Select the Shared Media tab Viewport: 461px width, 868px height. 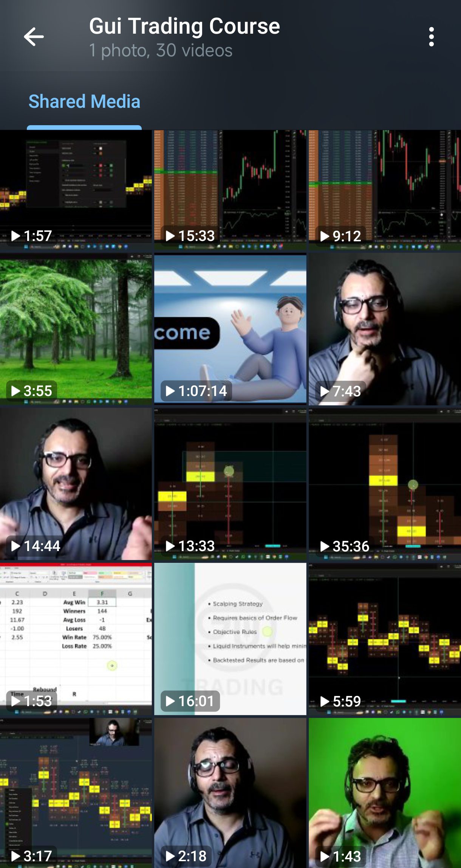tap(84, 102)
